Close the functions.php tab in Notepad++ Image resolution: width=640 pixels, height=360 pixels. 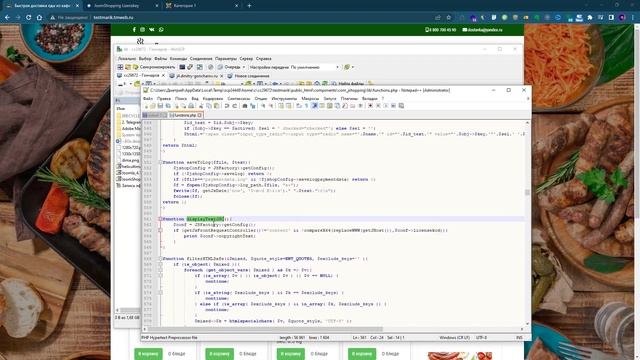tap(200, 116)
